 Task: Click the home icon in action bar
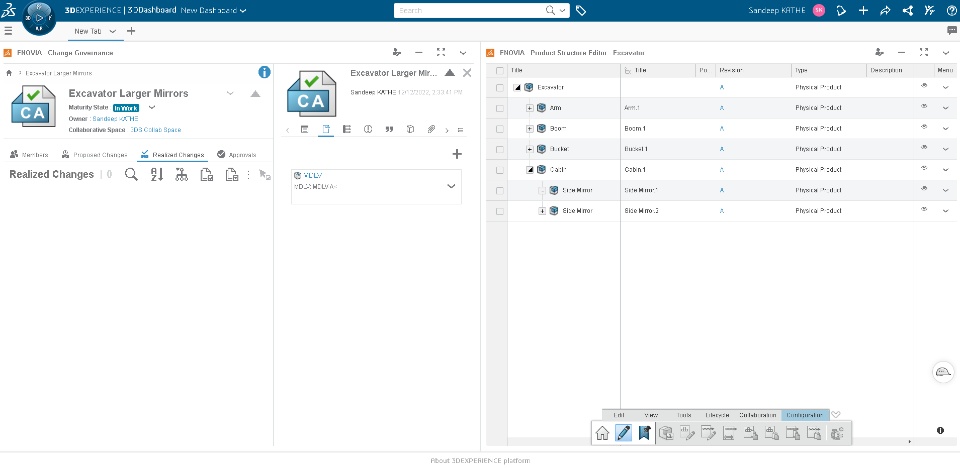pyautogui.click(x=602, y=433)
